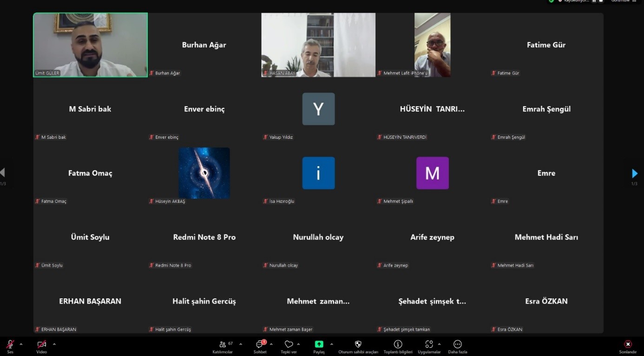
Task: Click muted mic icon beside Esra ÖZKAN tag
Action: (494, 329)
